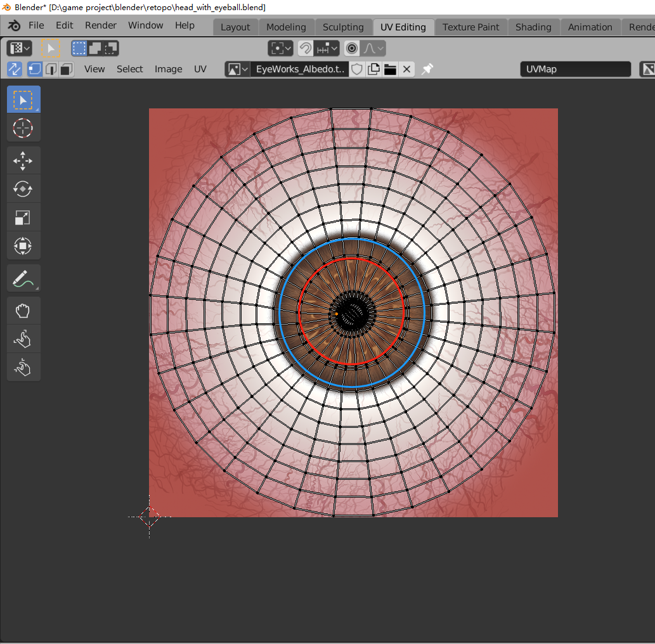Select the Cursor tool in toolbar

[23, 128]
